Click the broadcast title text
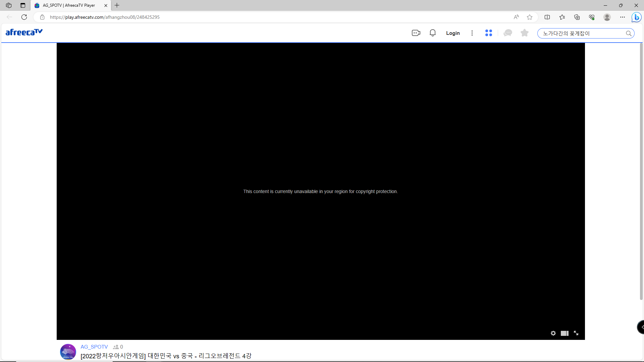The image size is (644, 362). [166, 356]
